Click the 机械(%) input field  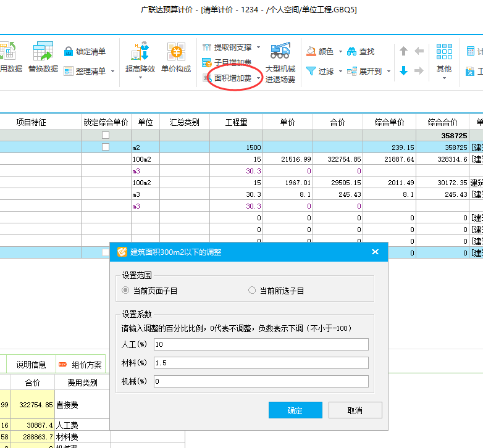click(x=261, y=381)
